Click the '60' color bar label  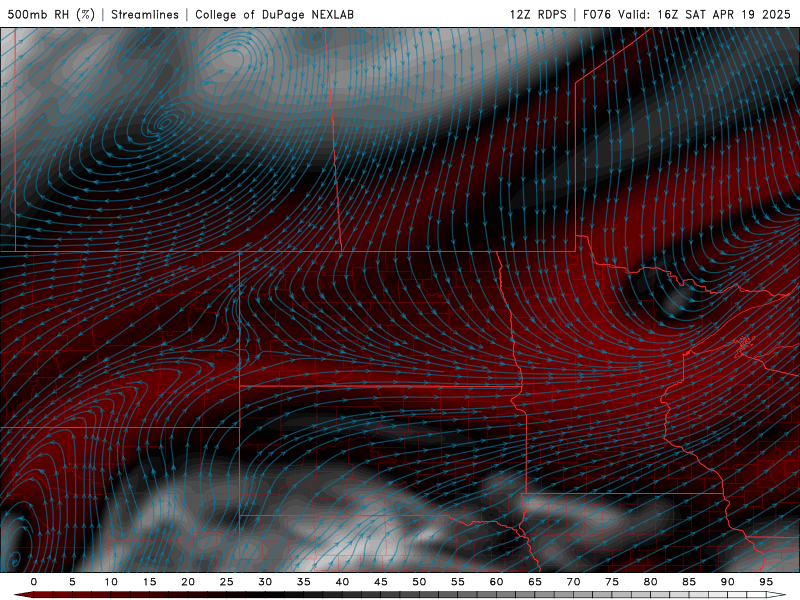[496, 582]
